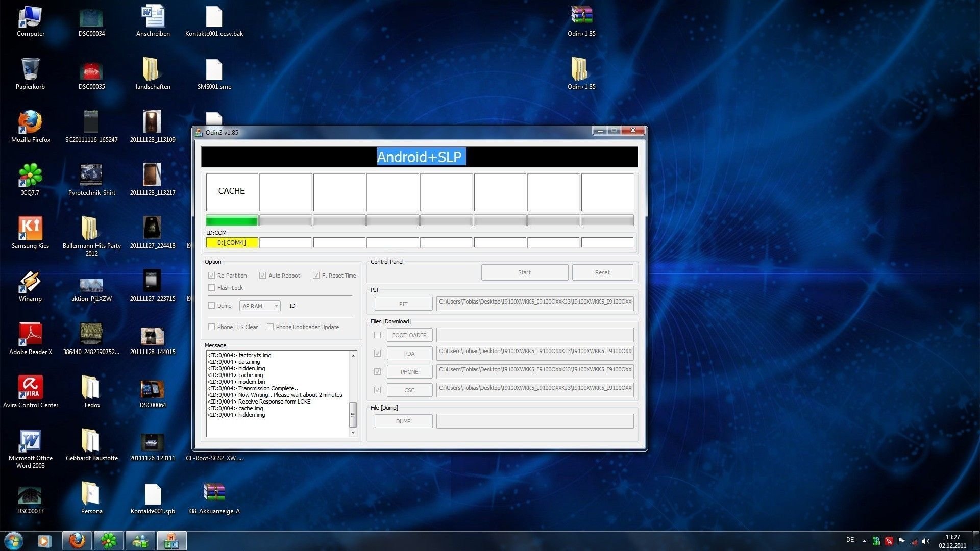Open the Adobe Reader X shortcut

coord(30,339)
